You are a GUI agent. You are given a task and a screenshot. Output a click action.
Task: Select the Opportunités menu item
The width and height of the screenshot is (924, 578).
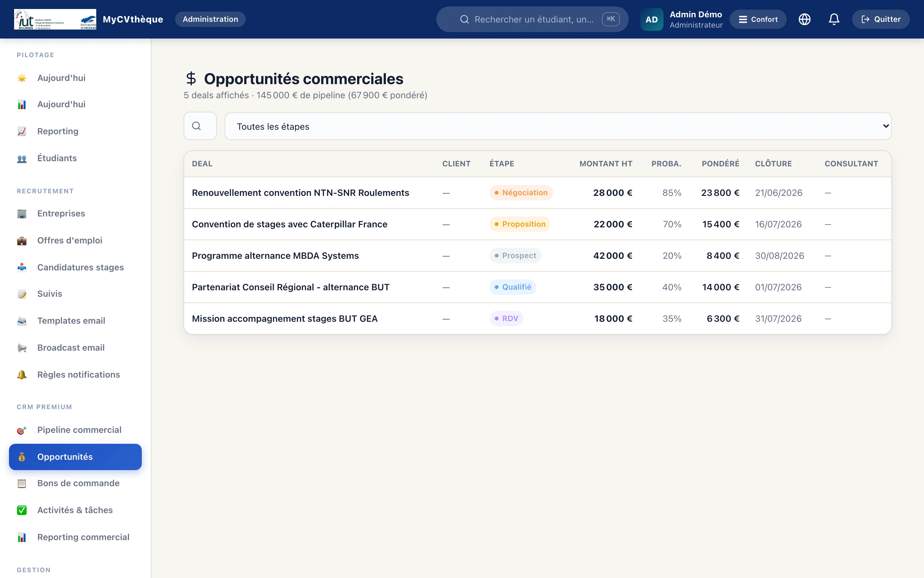click(x=75, y=457)
